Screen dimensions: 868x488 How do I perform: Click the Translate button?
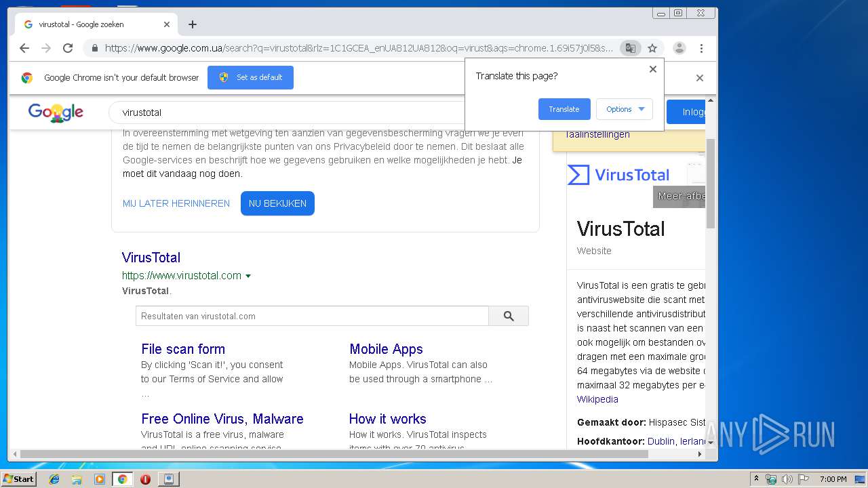(x=564, y=109)
